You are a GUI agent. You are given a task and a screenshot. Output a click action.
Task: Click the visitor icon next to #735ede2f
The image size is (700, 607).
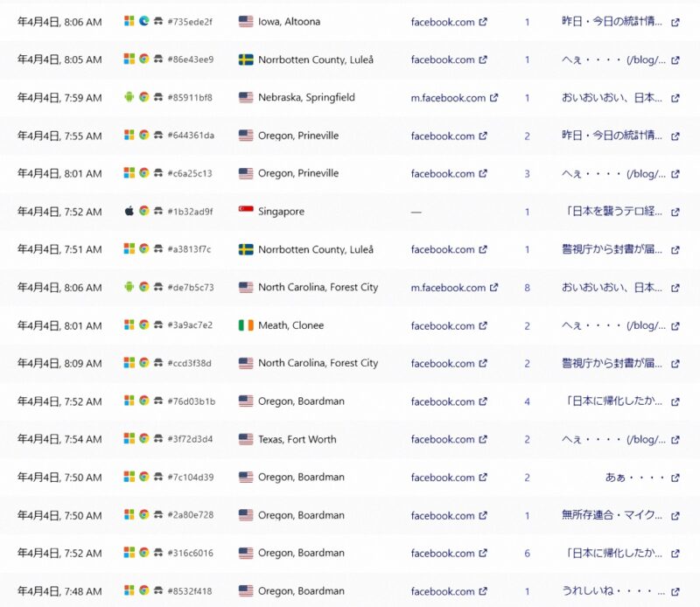pos(157,22)
